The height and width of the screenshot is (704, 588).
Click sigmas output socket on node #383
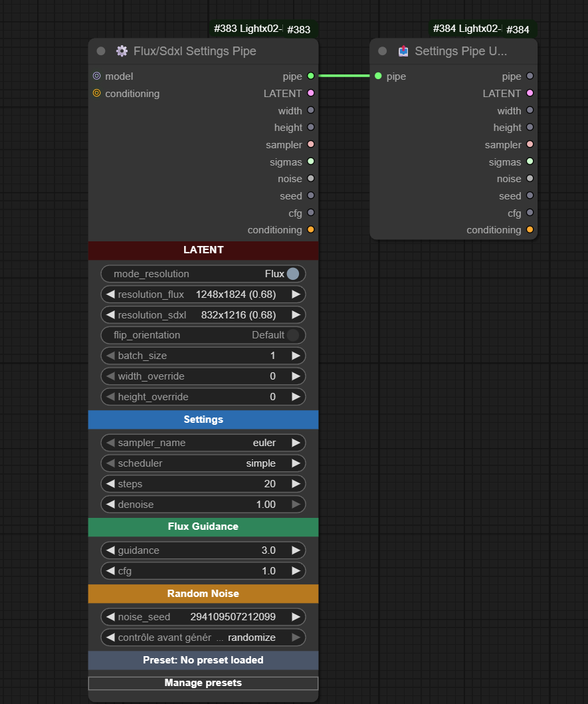point(310,161)
